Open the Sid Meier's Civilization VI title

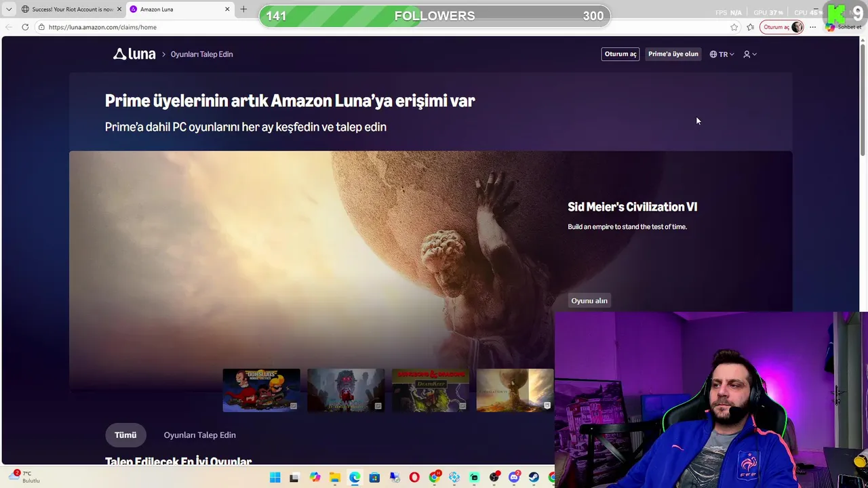coord(632,207)
